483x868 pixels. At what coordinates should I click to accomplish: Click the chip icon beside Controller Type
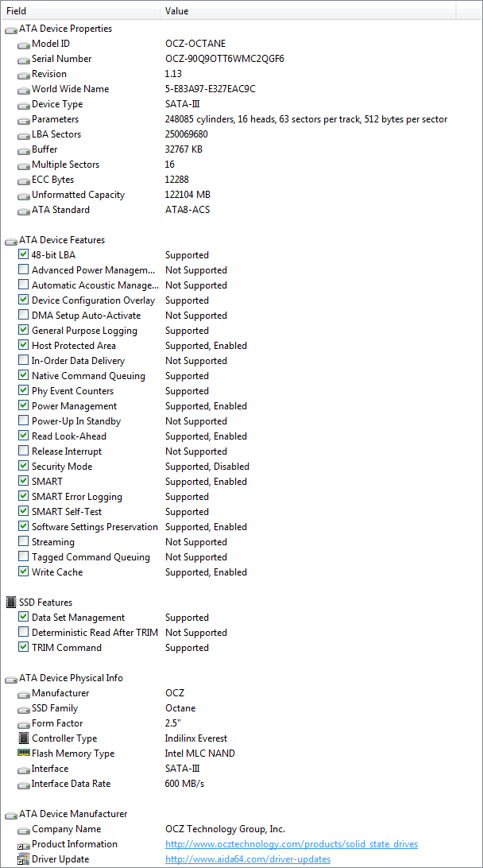[x=23, y=738]
